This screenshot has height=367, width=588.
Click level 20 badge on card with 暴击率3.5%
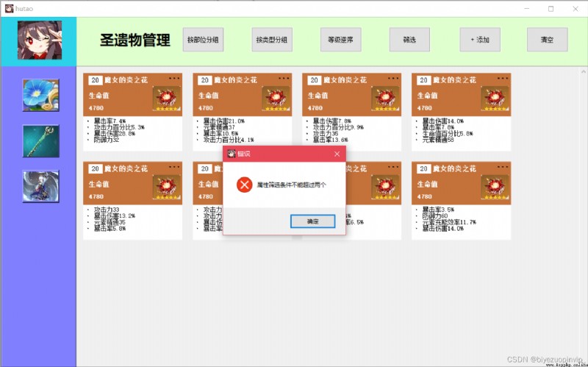click(x=424, y=168)
